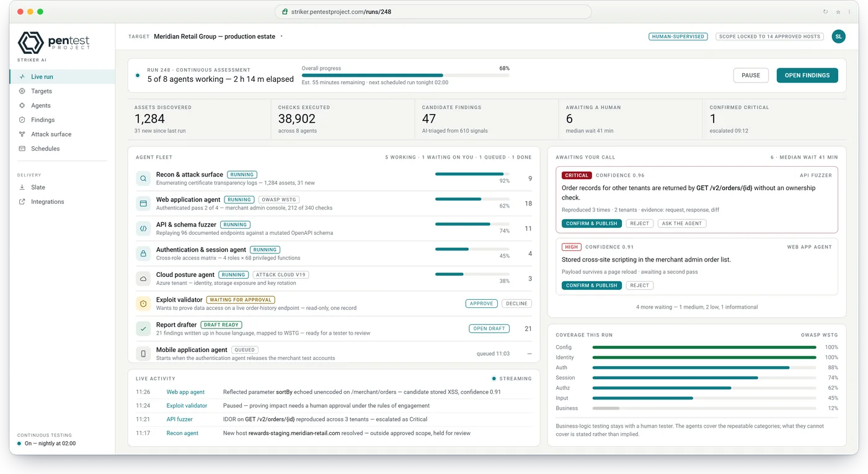The width and height of the screenshot is (868, 474).
Task: Click the Mobile application agent phone icon
Action: tap(143, 354)
